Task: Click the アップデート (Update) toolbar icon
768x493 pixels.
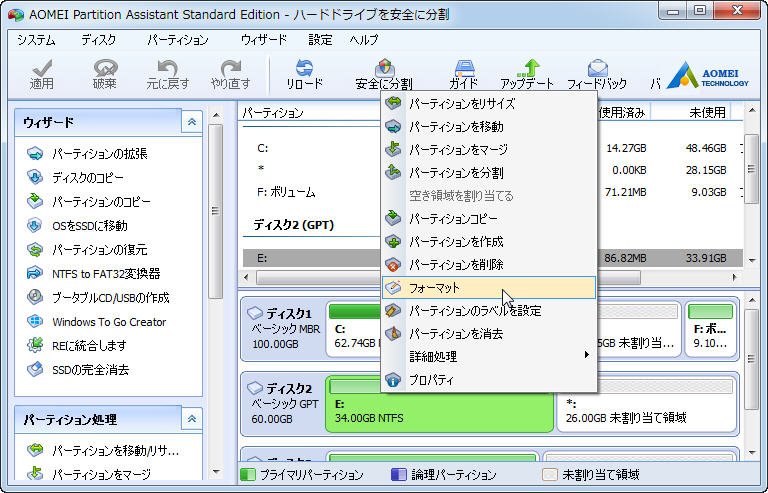Action: pyautogui.click(x=527, y=74)
